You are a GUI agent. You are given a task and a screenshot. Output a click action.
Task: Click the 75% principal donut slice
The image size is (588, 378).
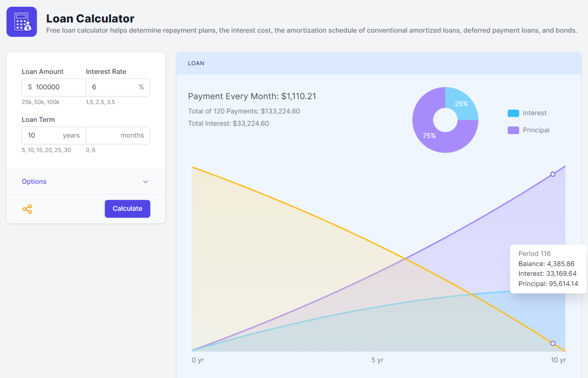tap(429, 136)
